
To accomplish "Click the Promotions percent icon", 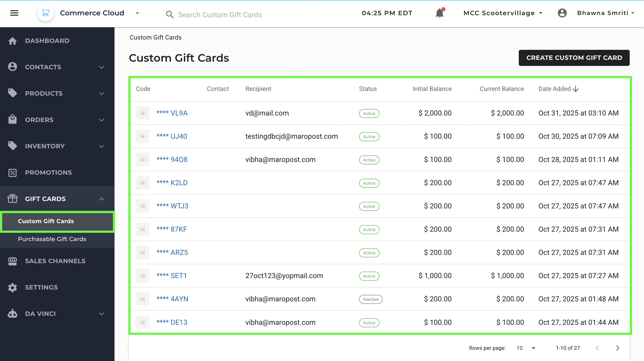I will tap(12, 173).
